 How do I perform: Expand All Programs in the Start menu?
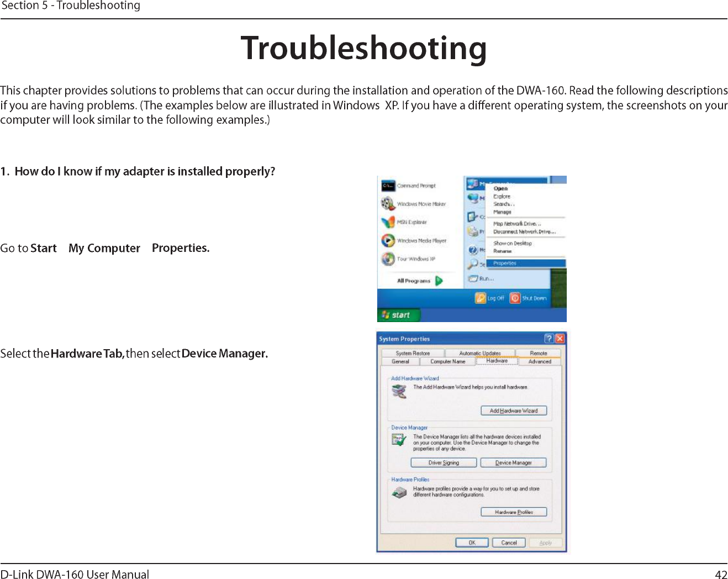tap(419, 281)
